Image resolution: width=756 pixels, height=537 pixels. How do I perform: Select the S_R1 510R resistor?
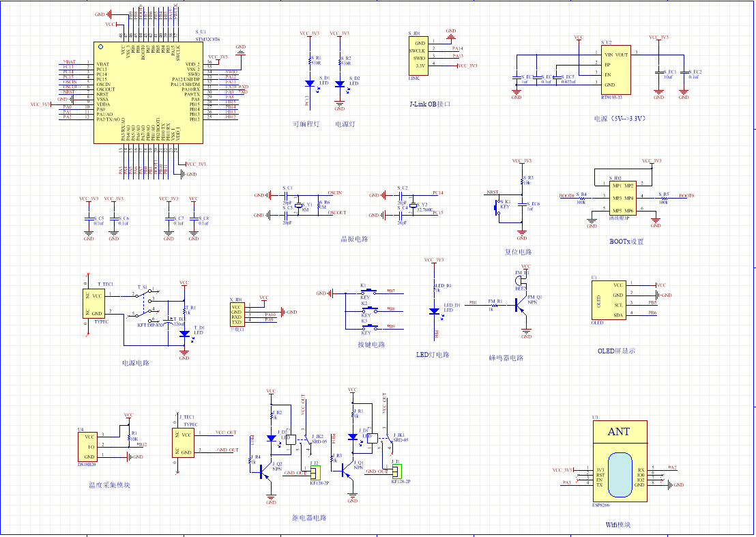[x=310, y=62]
